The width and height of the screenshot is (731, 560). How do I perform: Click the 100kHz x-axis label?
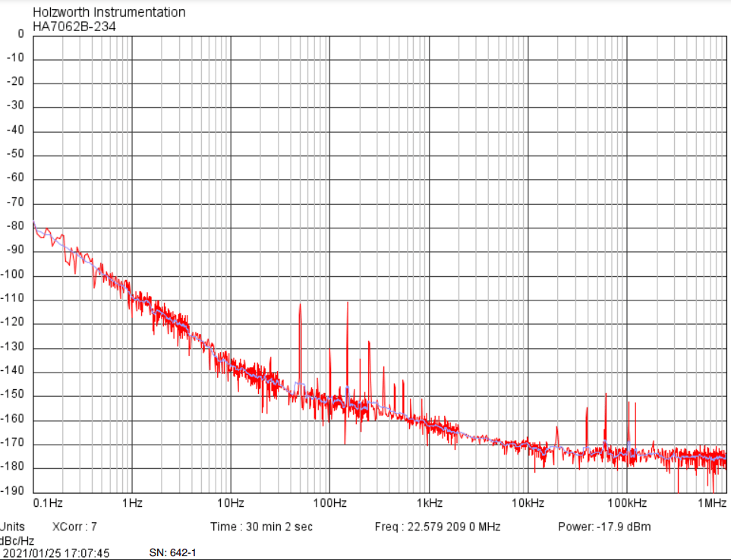(x=627, y=503)
